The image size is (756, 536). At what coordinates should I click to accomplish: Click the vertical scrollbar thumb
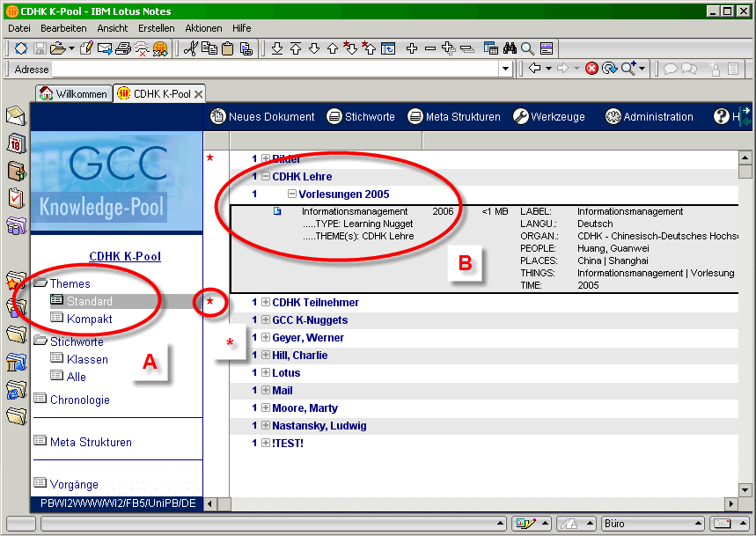tap(745, 171)
